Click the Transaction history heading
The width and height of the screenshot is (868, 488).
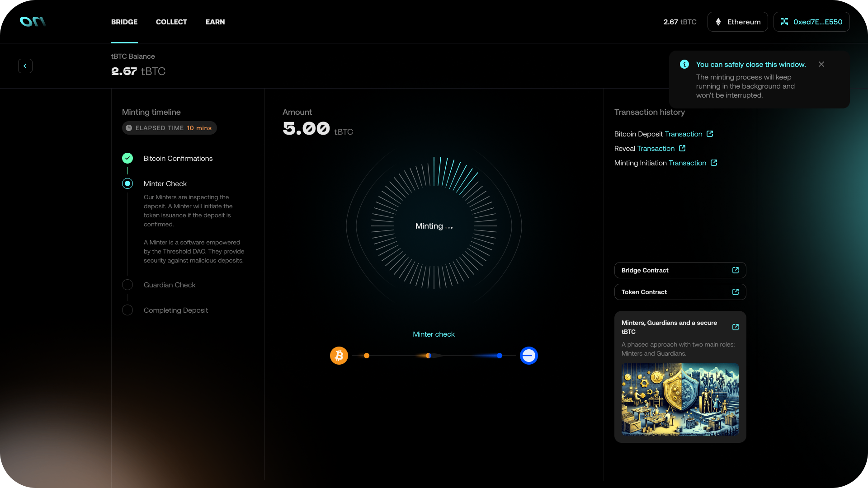650,112
